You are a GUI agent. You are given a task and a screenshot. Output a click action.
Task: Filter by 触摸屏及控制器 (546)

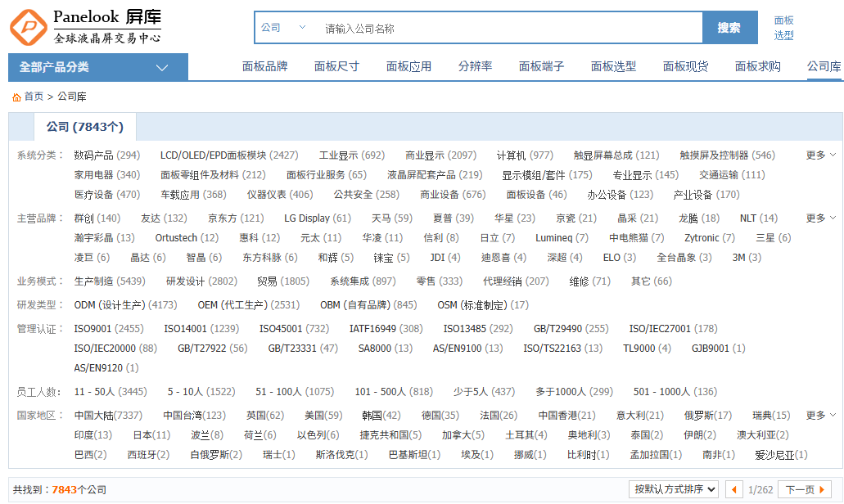click(x=727, y=155)
